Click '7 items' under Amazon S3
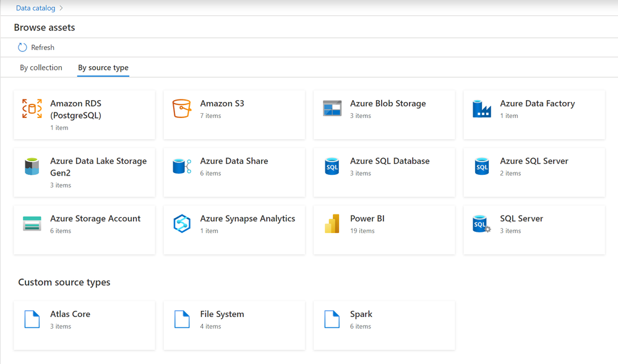This screenshot has width=618, height=364. [x=210, y=116]
